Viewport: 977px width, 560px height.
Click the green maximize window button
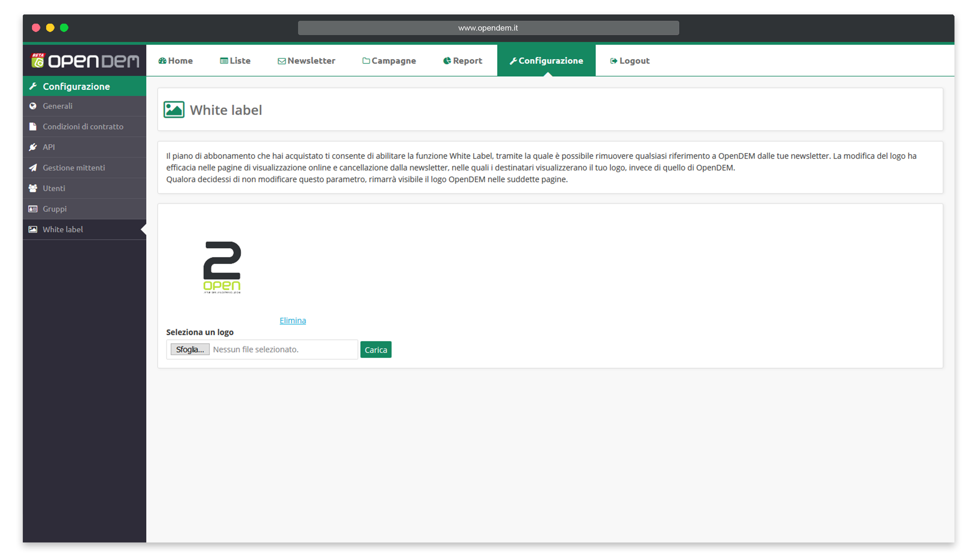click(64, 28)
